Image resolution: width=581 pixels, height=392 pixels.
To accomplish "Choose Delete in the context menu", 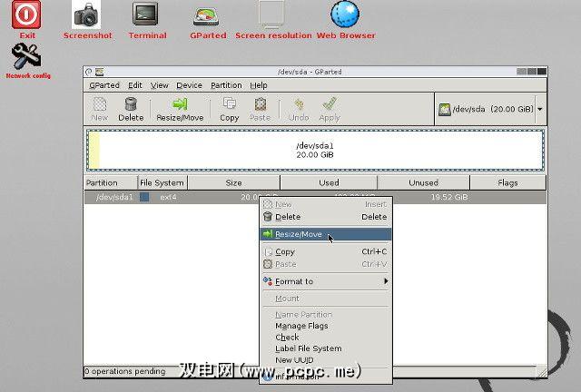I will point(325,217).
